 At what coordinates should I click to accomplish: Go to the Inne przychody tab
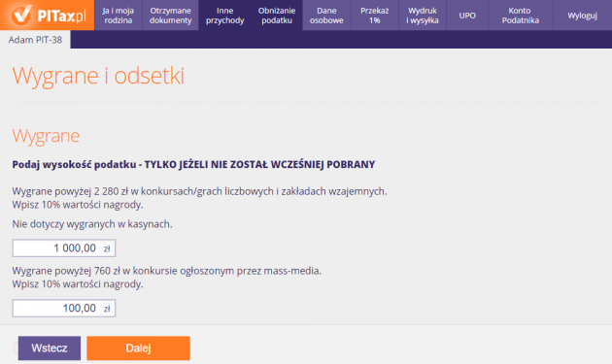(224, 16)
